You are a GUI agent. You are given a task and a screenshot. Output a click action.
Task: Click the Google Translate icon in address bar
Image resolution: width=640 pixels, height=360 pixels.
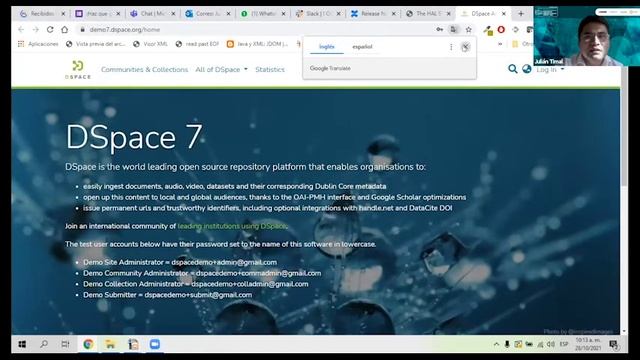(x=453, y=29)
